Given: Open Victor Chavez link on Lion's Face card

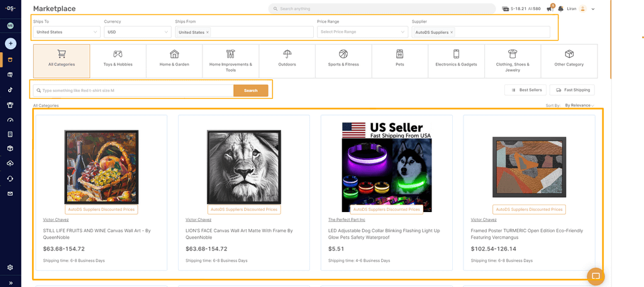Looking at the screenshot, I should click(198, 220).
